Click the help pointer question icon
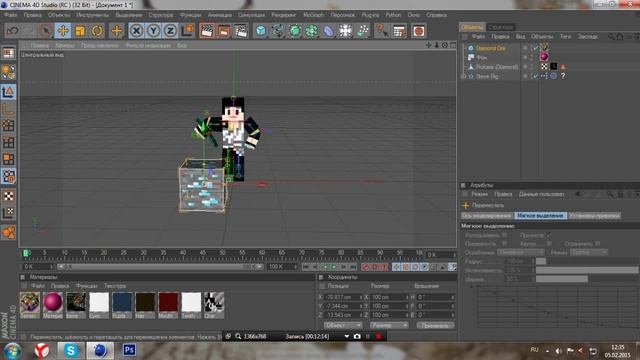 coord(382,31)
